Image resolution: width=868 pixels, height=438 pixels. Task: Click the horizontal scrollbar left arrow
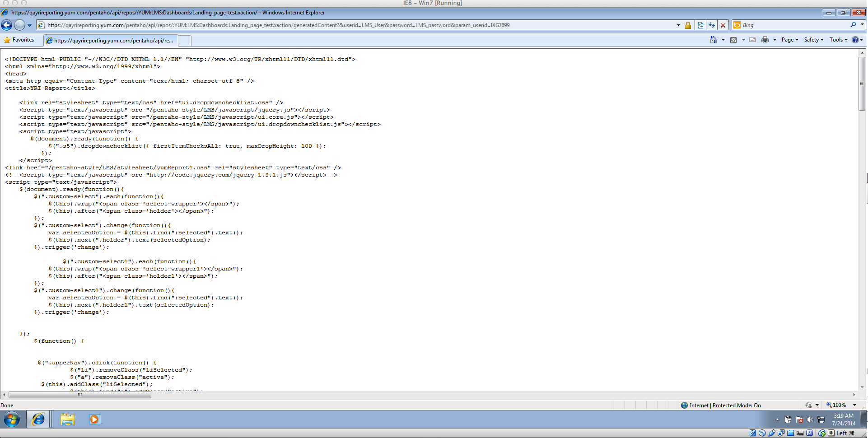4,395
